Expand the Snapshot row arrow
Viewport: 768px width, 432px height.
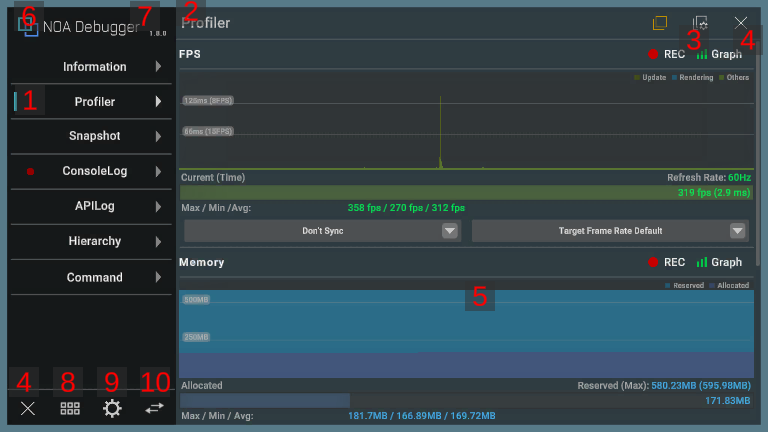coord(158,136)
